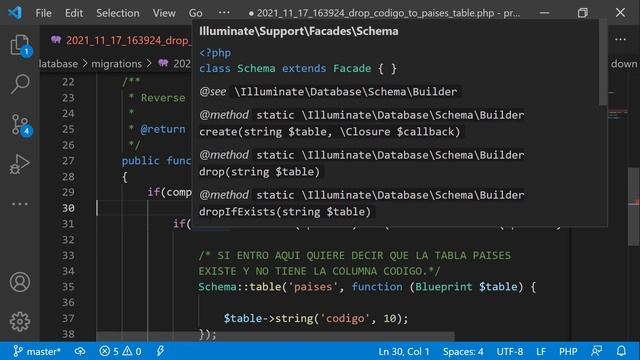Image resolution: width=640 pixels, height=360 pixels.
Task: Open the Accounts menu icon
Action: pos(20,282)
